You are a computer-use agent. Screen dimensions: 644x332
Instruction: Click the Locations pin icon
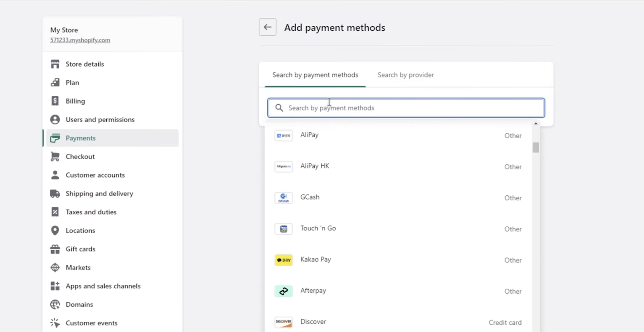55,230
